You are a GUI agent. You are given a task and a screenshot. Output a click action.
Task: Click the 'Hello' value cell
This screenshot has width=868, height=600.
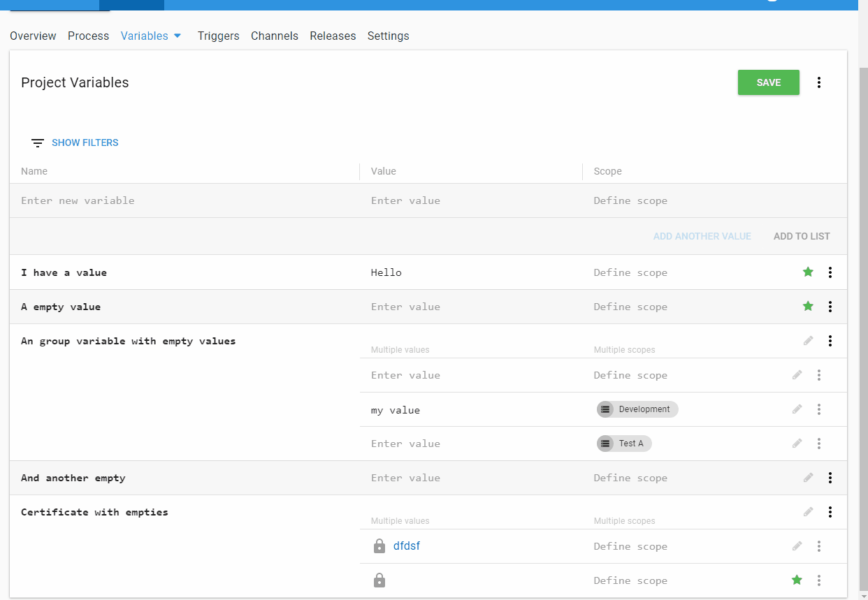click(x=386, y=272)
